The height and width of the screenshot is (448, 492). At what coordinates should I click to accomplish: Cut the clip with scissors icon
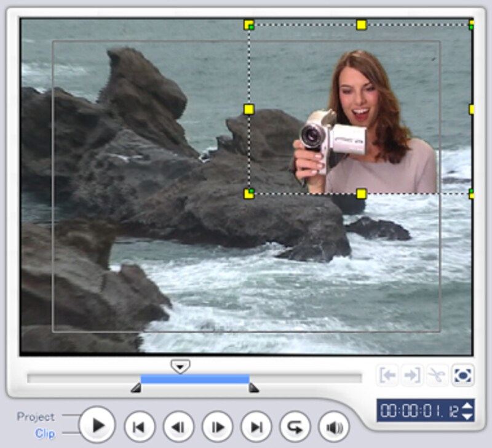(x=436, y=375)
